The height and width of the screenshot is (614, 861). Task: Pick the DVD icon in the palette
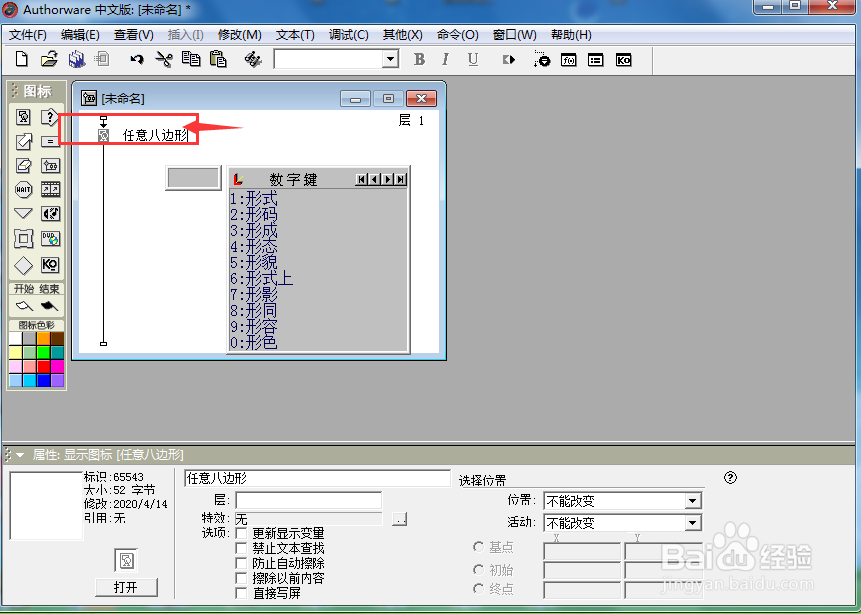click(50, 239)
